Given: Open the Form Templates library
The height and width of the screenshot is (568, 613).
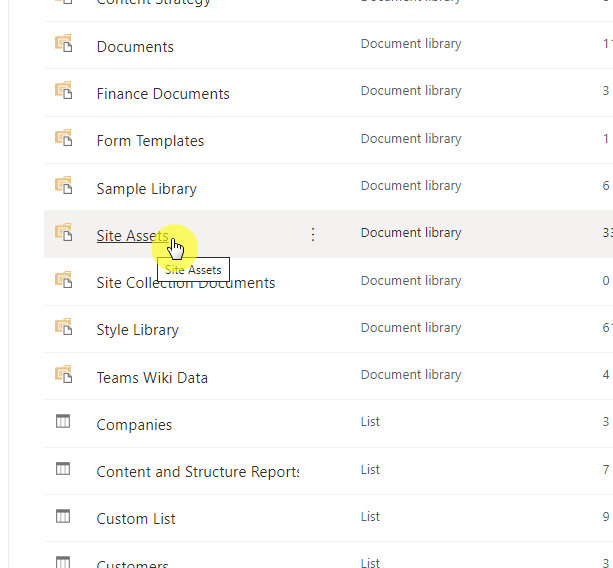Looking at the screenshot, I should pos(150,141).
